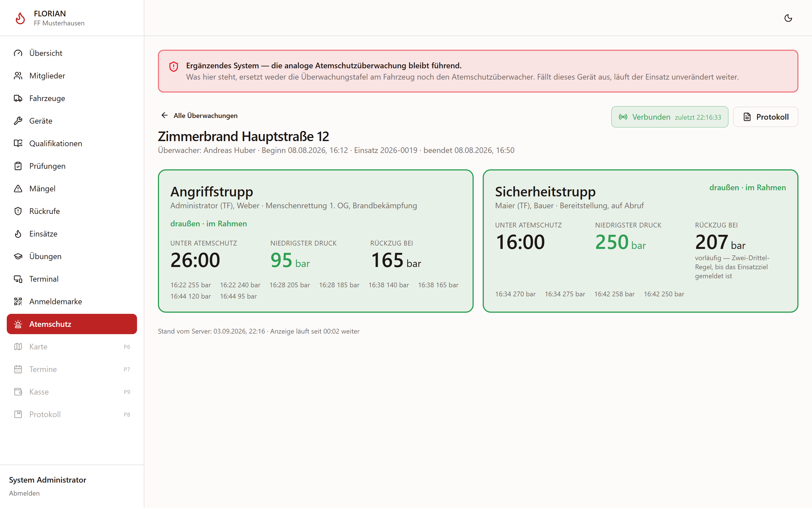Click the 16:22 255 bar reading

point(191,284)
